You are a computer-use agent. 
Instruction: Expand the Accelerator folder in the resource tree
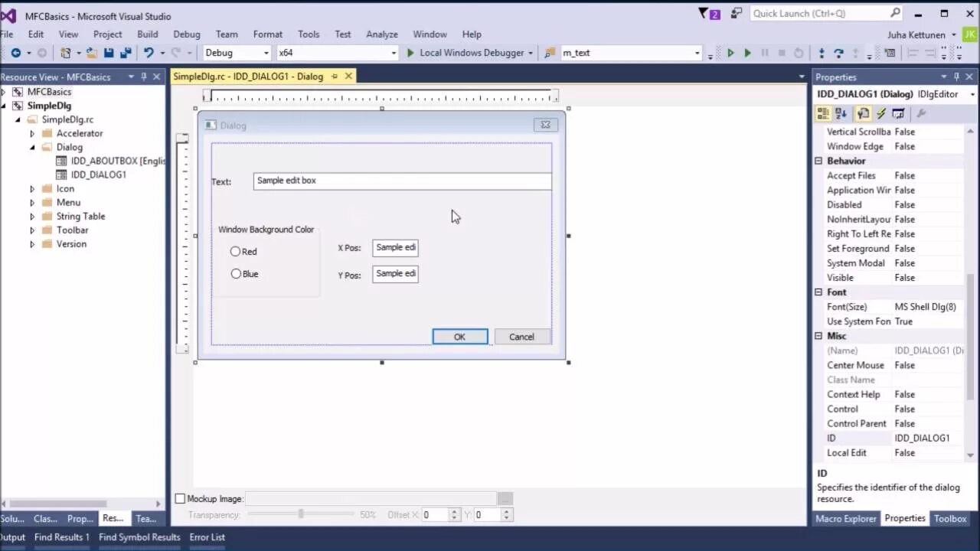click(x=32, y=133)
